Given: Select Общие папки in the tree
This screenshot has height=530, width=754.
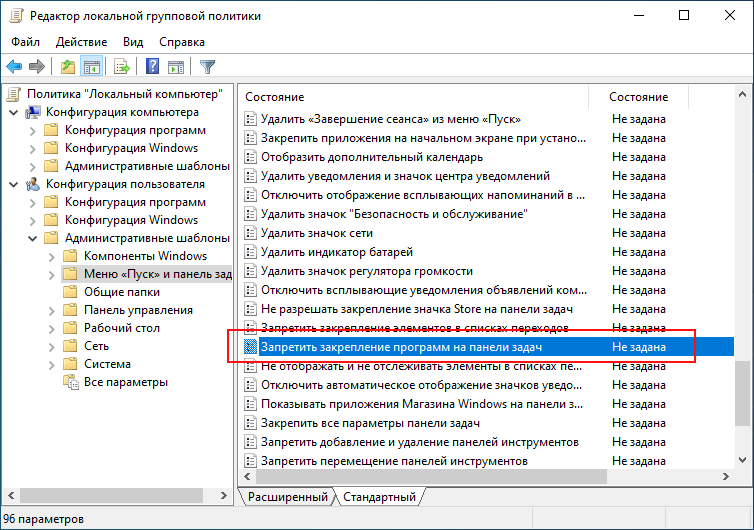Looking at the screenshot, I should click(x=122, y=292).
